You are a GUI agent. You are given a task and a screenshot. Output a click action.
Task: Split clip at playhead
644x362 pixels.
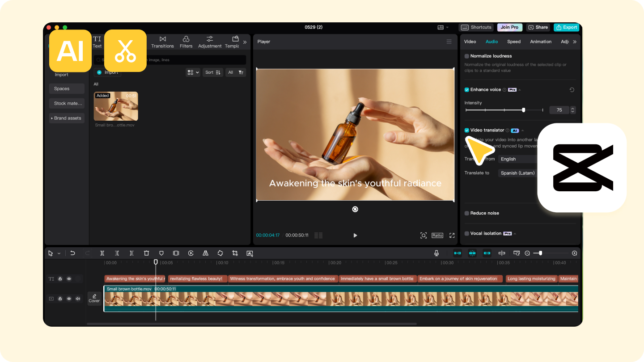102,253
